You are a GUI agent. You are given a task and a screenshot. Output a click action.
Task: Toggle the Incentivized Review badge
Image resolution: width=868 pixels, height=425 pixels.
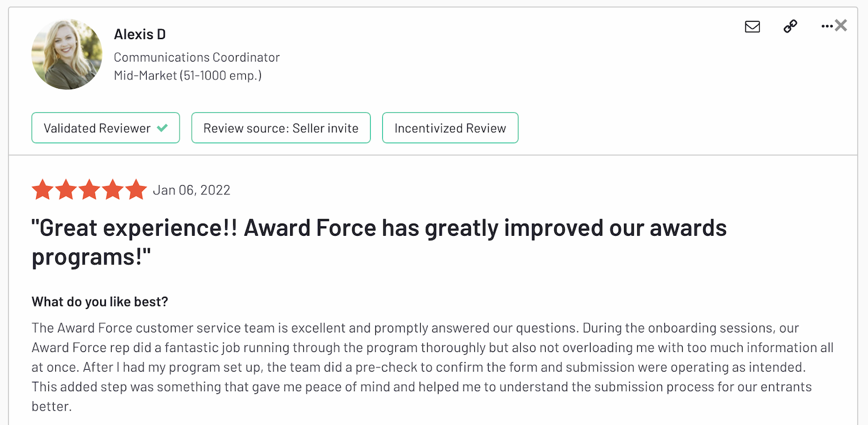click(x=450, y=128)
